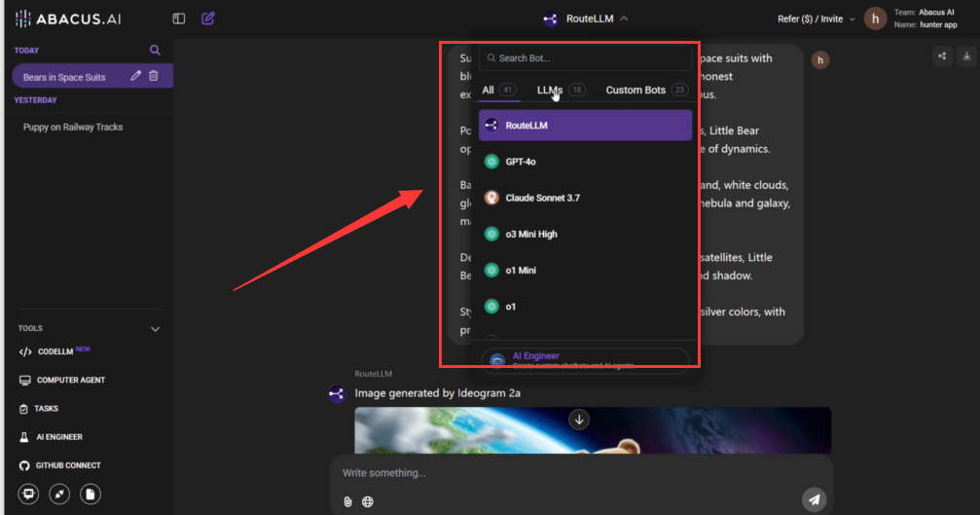The image size is (980, 515).
Task: Switch to the LLMs tab
Action: tap(561, 90)
